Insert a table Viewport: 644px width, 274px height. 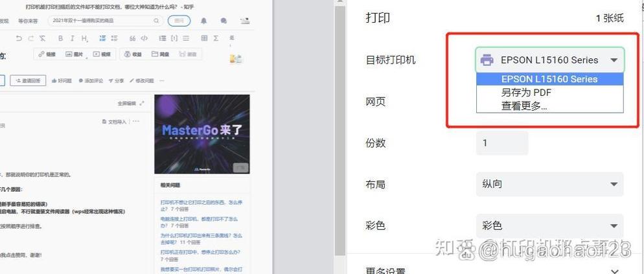[204, 38]
